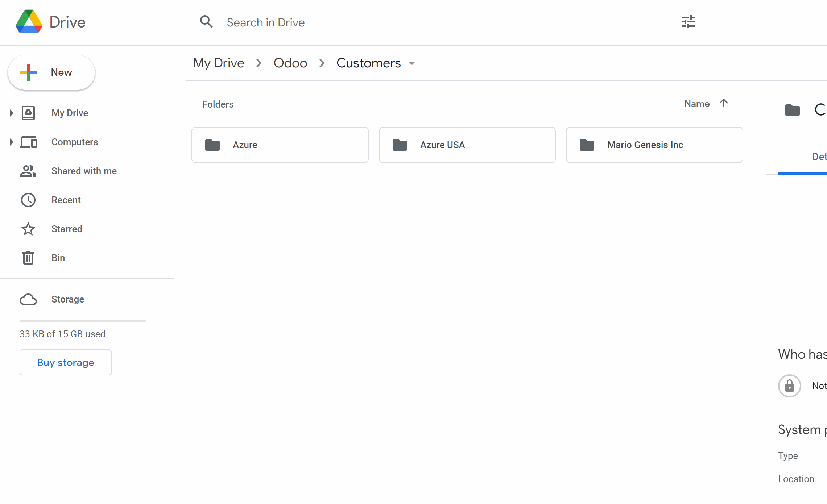Click the Storage cloud icon
The height and width of the screenshot is (504, 827).
pos(28,299)
